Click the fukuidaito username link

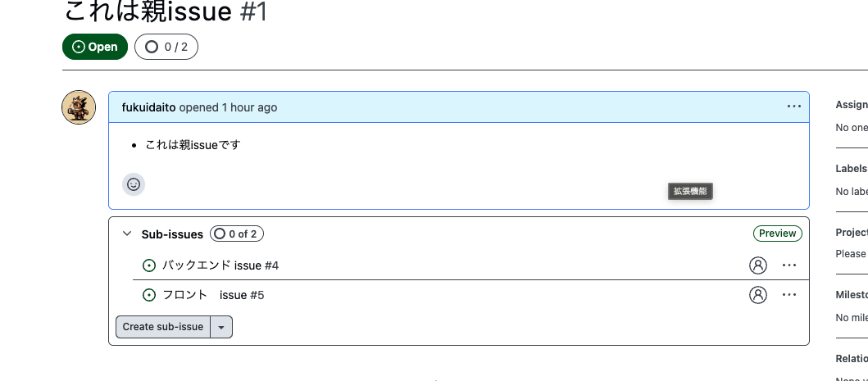[149, 107]
